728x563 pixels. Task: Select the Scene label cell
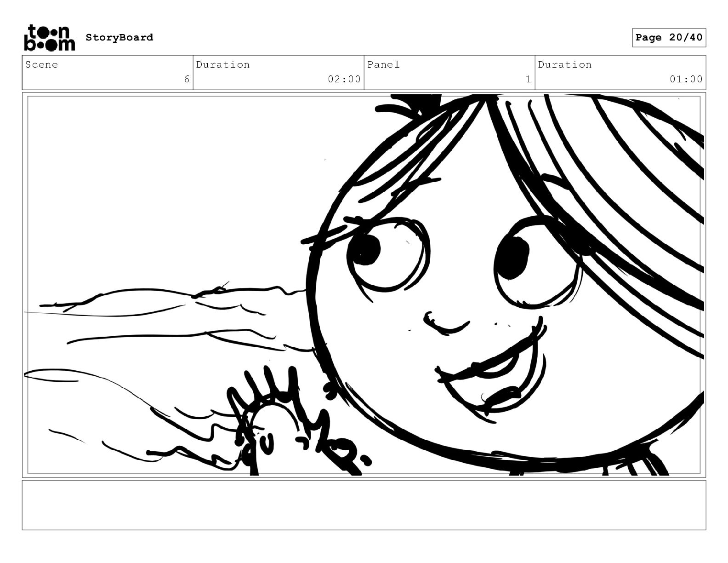[108, 73]
